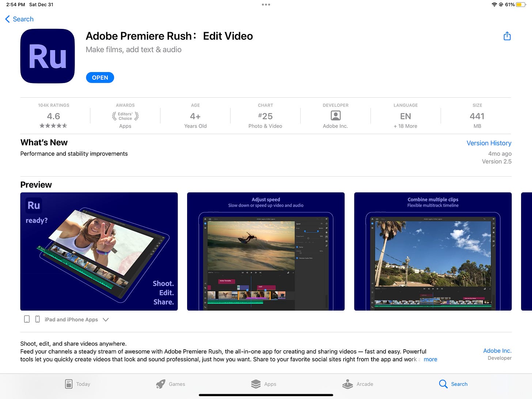Tap the Adobe Inc. label under Developer
The height and width of the screenshot is (399, 532).
click(x=335, y=126)
